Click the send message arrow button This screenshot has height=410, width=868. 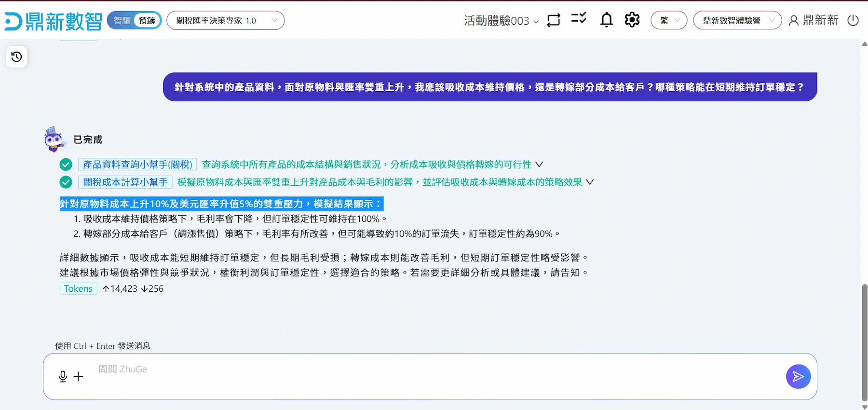point(798,377)
